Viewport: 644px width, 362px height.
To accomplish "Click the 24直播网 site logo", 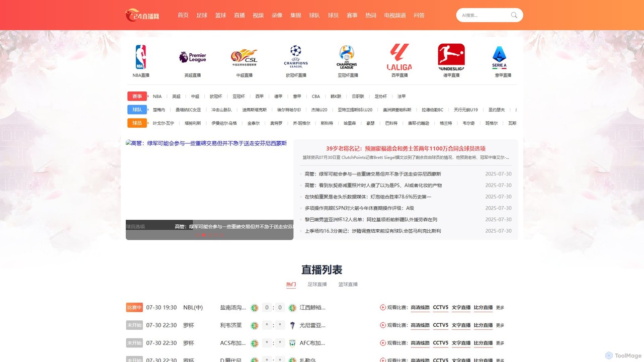I will tap(142, 15).
